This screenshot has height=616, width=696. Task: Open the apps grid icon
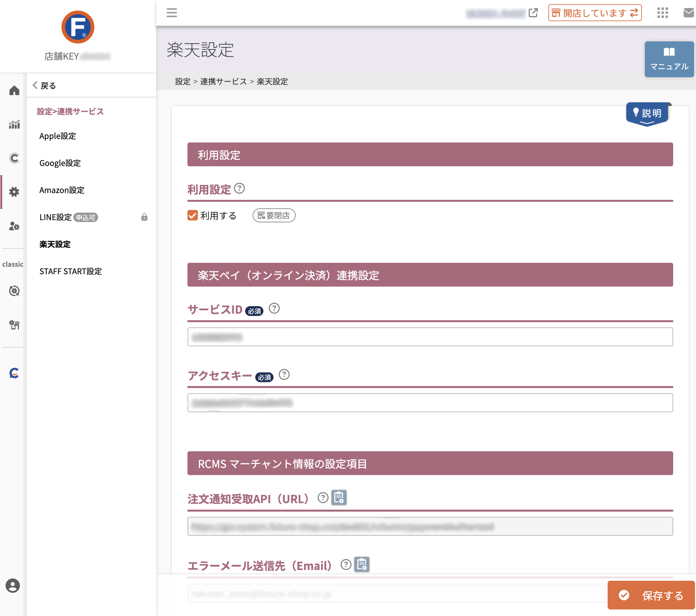(x=662, y=13)
